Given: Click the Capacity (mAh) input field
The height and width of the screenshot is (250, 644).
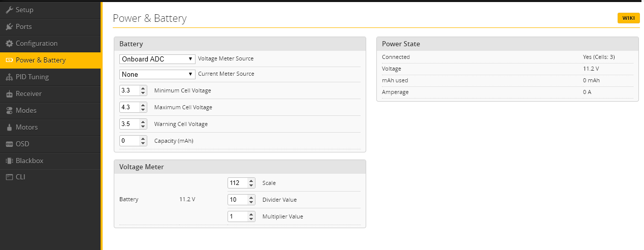Looking at the screenshot, I should (128, 140).
